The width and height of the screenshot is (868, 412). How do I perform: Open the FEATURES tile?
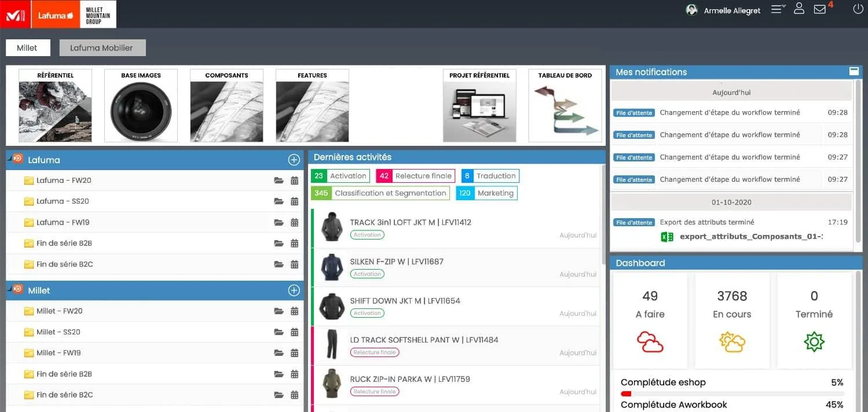click(x=312, y=105)
